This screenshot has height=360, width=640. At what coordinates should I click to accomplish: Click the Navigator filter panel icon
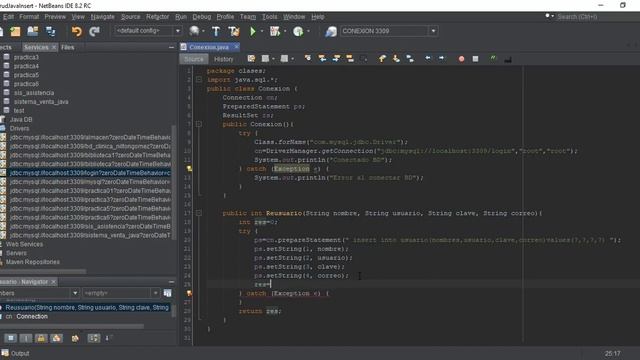167,293
